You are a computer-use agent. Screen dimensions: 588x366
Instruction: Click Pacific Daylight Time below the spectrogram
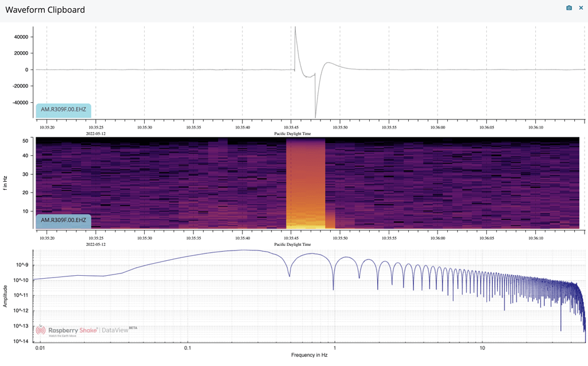pyautogui.click(x=292, y=244)
